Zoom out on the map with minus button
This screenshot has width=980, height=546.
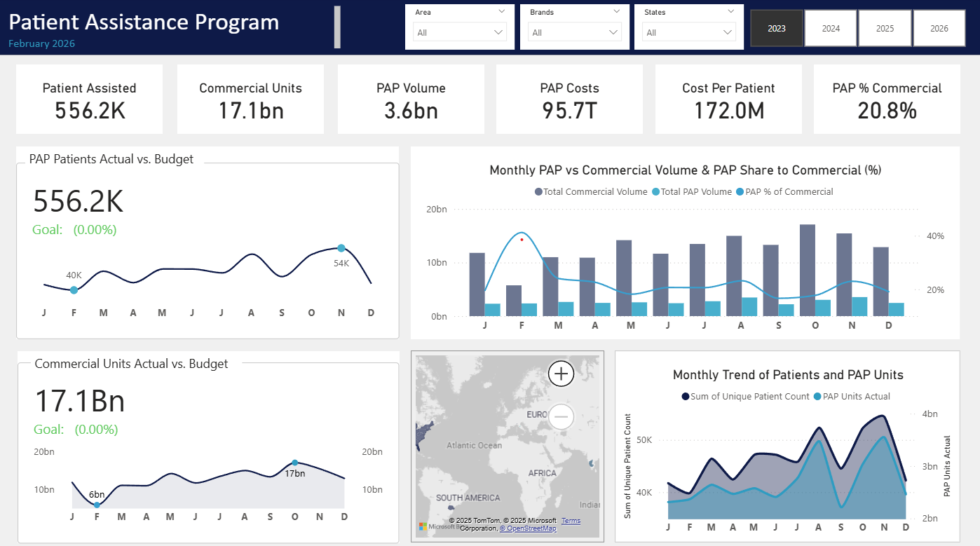point(561,417)
